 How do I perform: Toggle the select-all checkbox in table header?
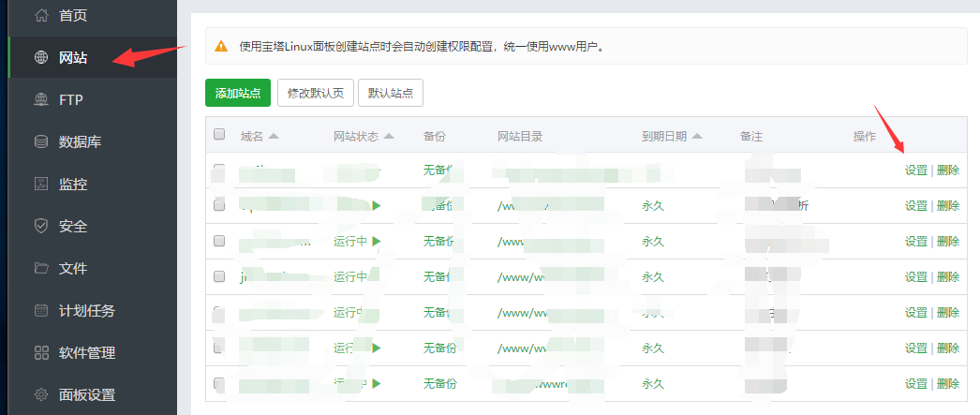(219, 135)
